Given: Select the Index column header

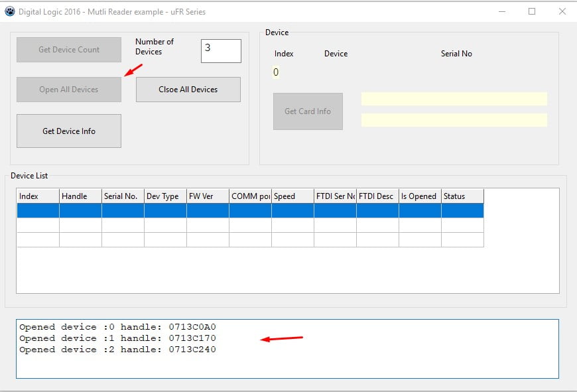Looking at the screenshot, I should click(x=38, y=196).
